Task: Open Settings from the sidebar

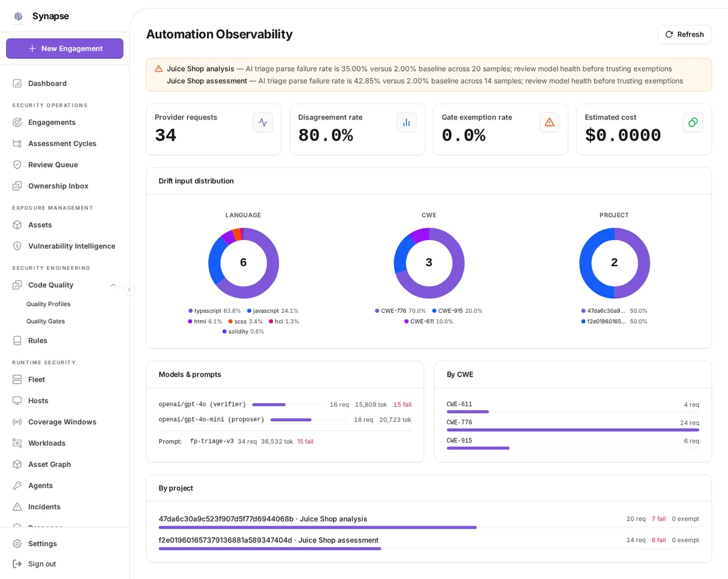Action: (64, 543)
